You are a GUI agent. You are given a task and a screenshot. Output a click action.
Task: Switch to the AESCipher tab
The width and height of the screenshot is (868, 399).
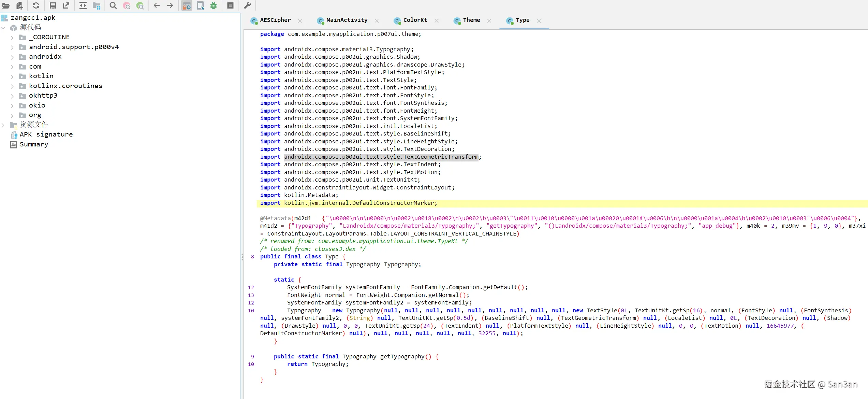click(x=275, y=20)
